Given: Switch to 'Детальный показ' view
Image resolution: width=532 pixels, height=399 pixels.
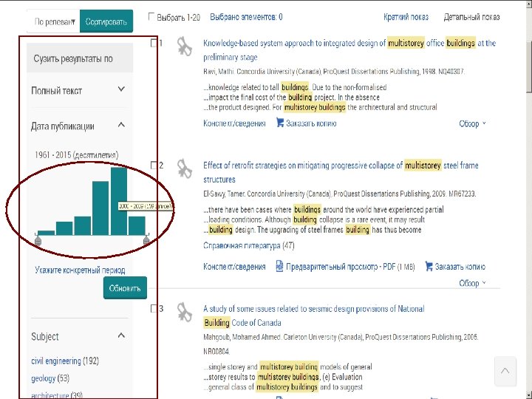Looking at the screenshot, I should pos(471,17).
